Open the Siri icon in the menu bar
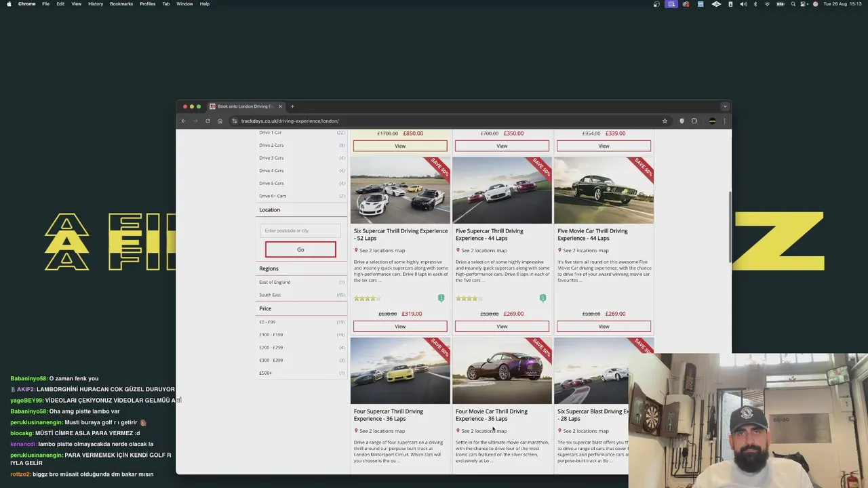 815,4
